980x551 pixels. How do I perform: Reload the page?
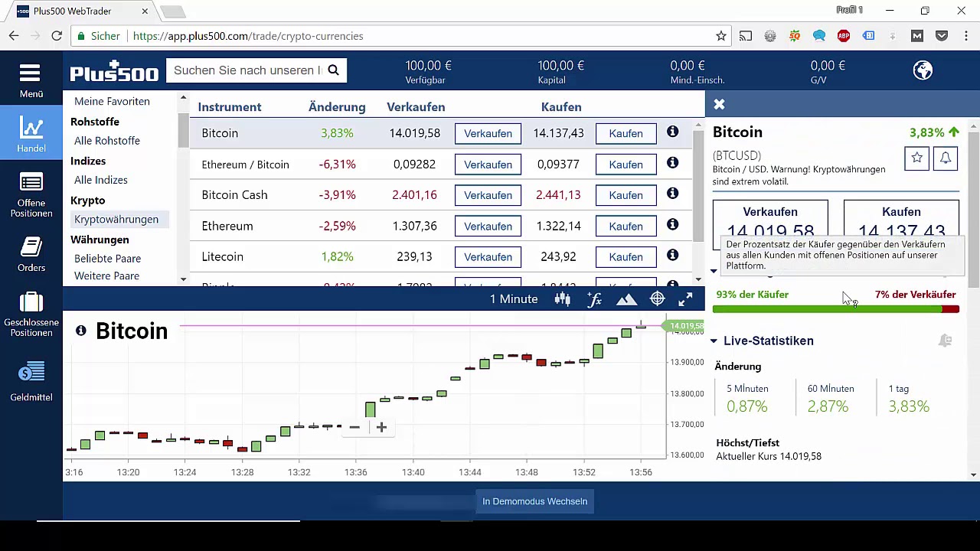[x=57, y=36]
